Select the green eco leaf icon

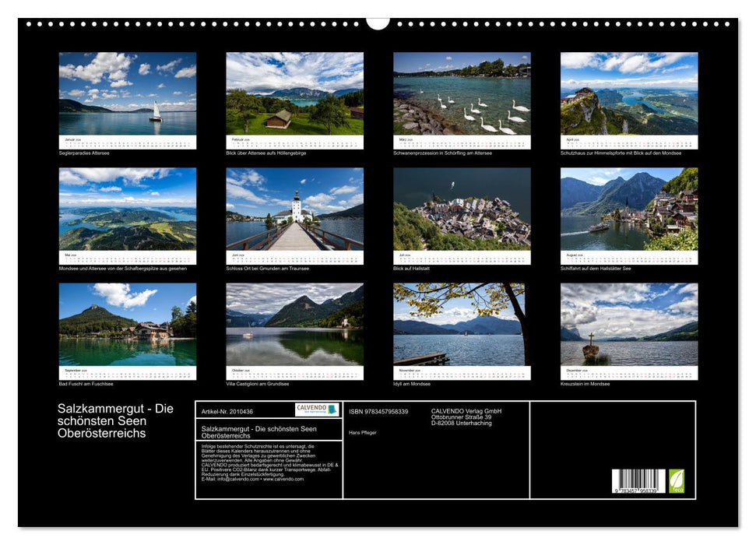(679, 480)
